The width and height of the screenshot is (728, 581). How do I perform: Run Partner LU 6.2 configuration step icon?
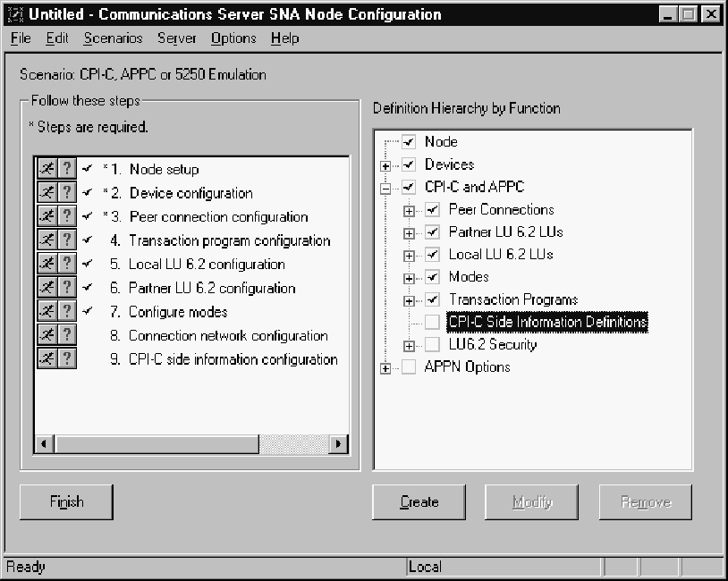tap(47, 287)
